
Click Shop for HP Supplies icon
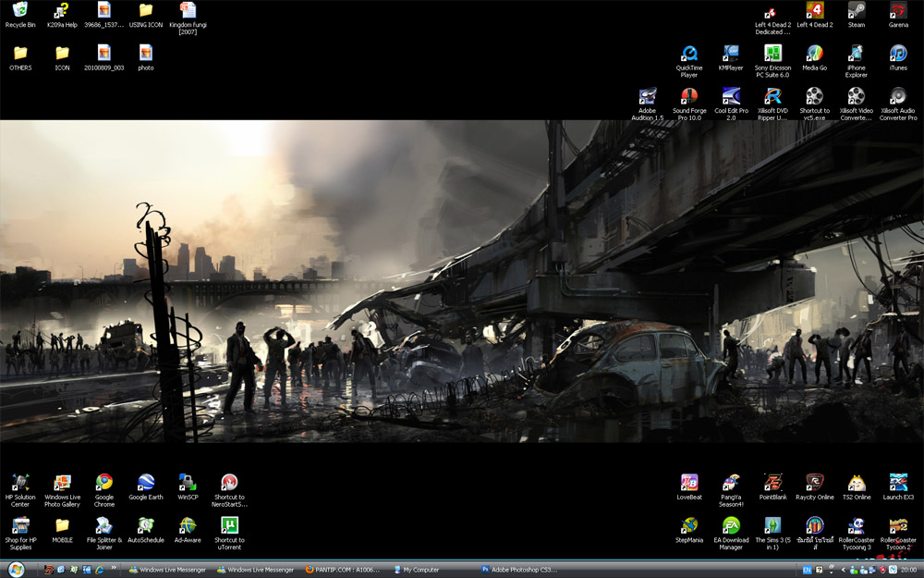click(x=20, y=534)
